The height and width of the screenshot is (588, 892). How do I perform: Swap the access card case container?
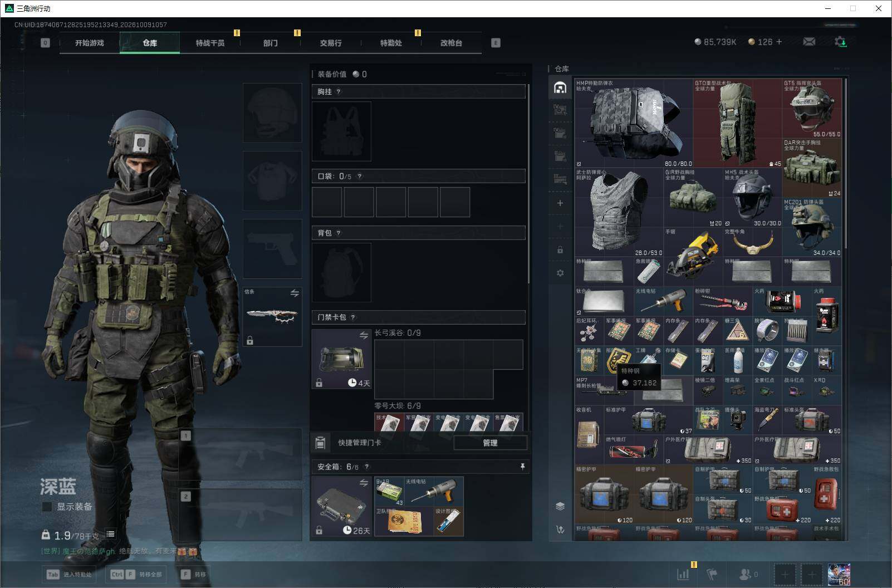[364, 335]
